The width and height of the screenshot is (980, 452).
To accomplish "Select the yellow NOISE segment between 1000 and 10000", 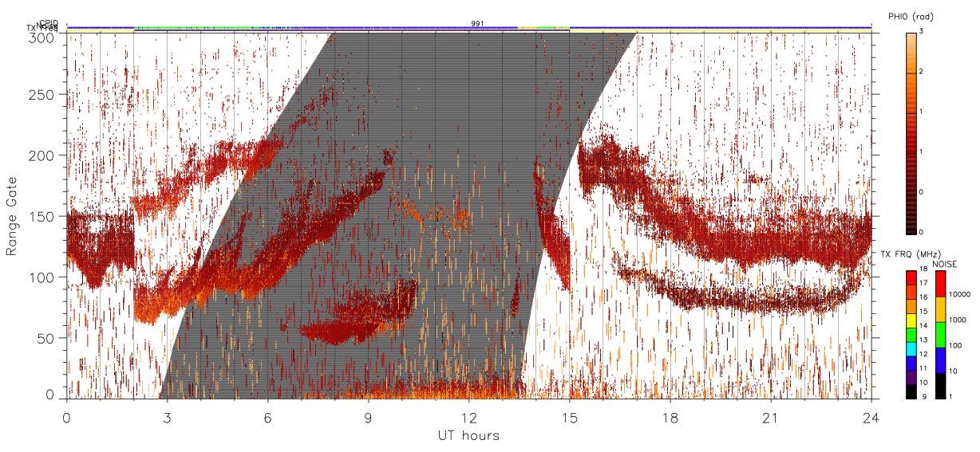I will tap(940, 309).
